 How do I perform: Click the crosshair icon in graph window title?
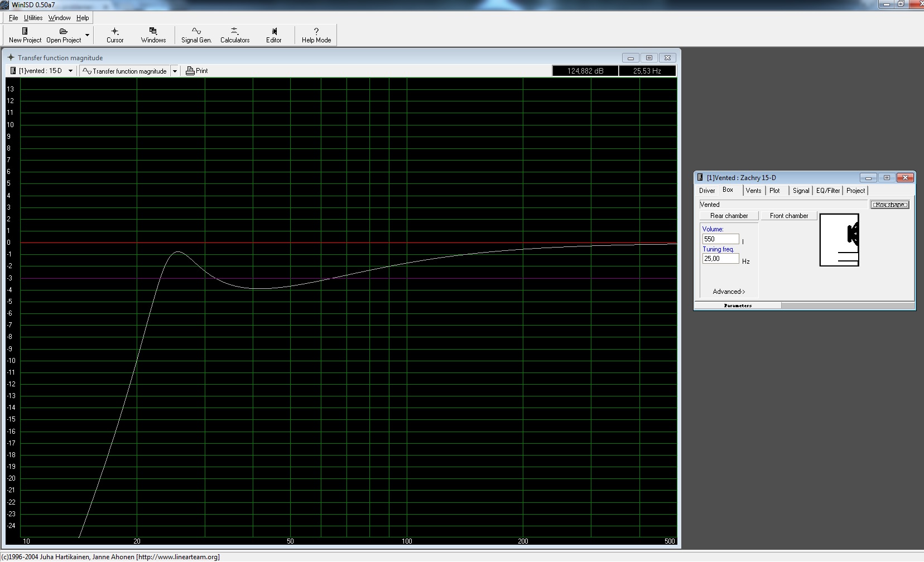[x=11, y=57]
